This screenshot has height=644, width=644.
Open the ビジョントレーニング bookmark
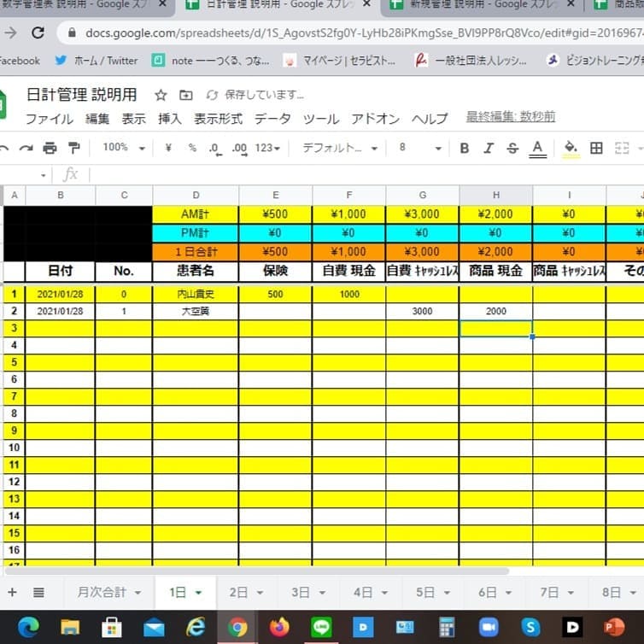595,61
